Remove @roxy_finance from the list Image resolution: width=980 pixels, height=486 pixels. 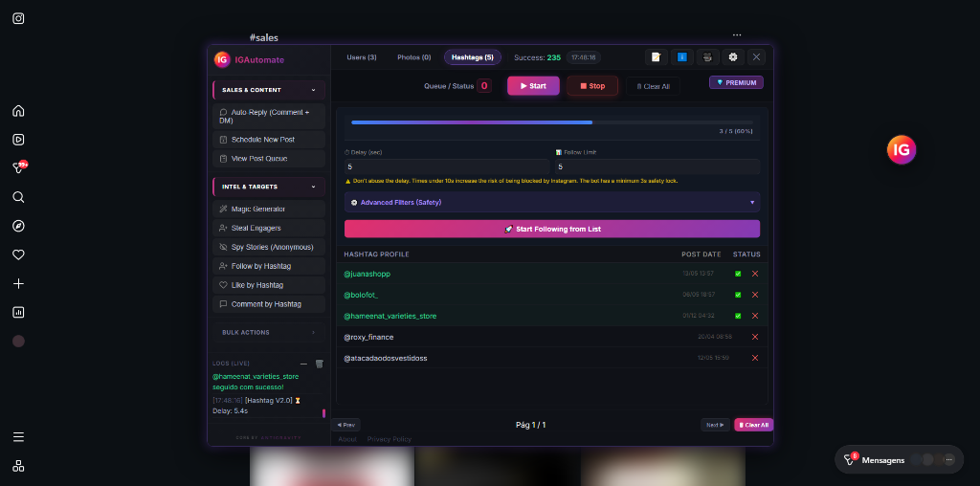pyautogui.click(x=755, y=337)
